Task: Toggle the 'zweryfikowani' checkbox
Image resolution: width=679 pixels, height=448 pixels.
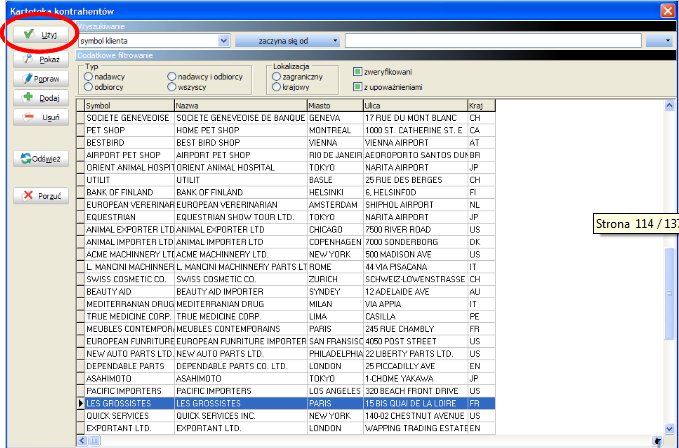Action: tap(358, 72)
